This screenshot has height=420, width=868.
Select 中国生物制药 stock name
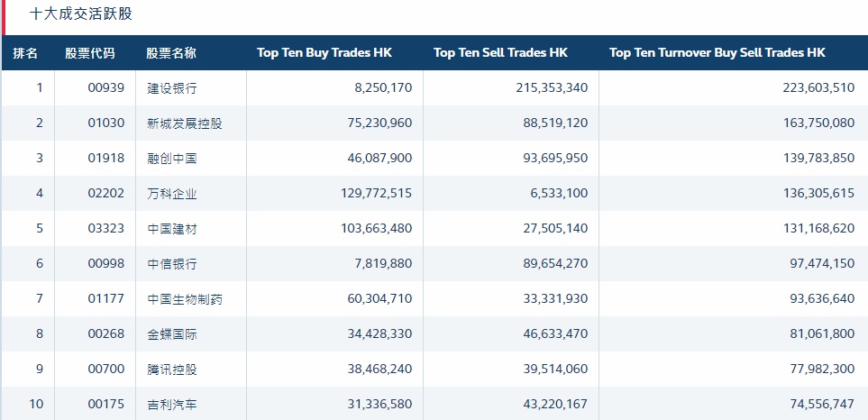[184, 299]
